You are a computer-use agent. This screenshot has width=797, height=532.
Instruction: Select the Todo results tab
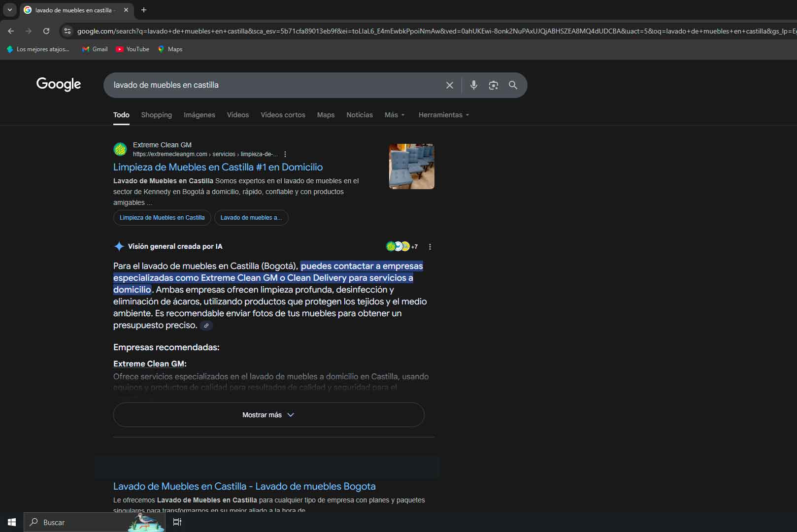121,115
